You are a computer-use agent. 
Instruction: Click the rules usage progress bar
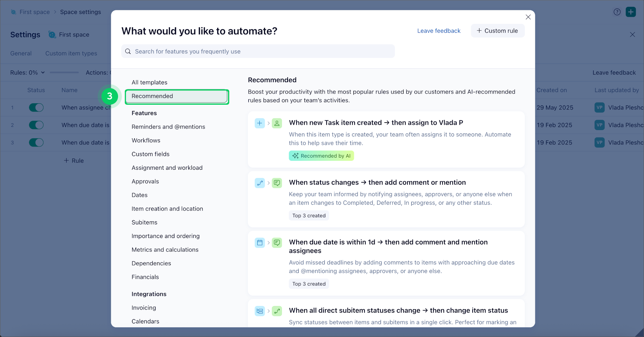[64, 73]
